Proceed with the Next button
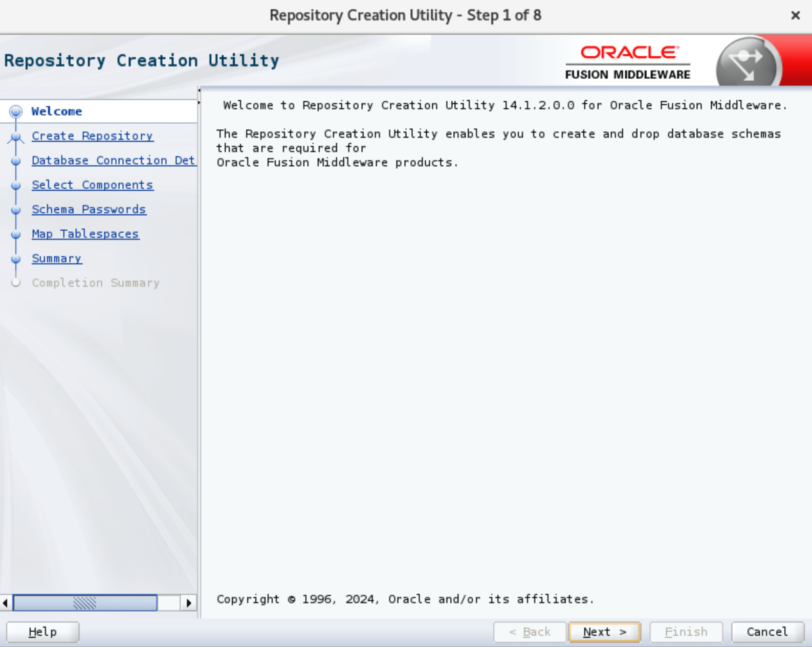The width and height of the screenshot is (812, 647). (604, 632)
